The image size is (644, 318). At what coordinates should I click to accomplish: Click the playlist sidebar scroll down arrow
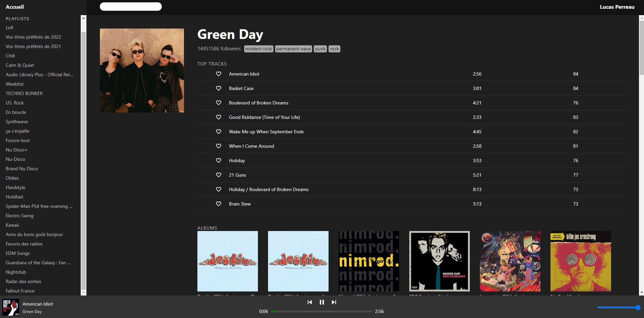coord(84,293)
